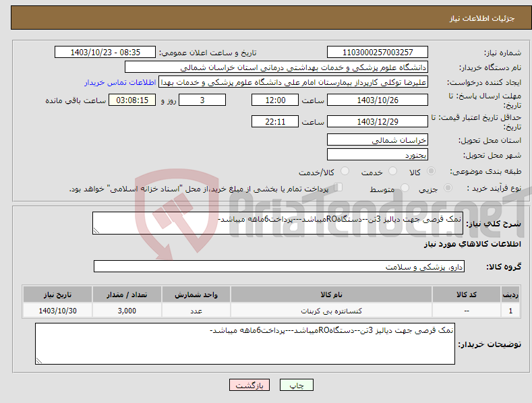Select the کالا radio button
The width and height of the screenshot is (532, 403).
431,171
